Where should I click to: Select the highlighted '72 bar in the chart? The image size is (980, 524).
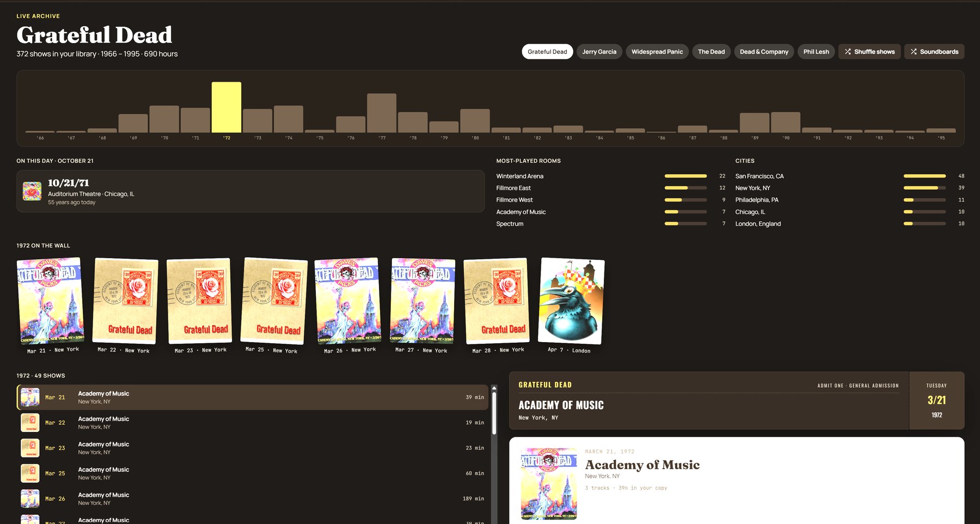click(x=226, y=107)
